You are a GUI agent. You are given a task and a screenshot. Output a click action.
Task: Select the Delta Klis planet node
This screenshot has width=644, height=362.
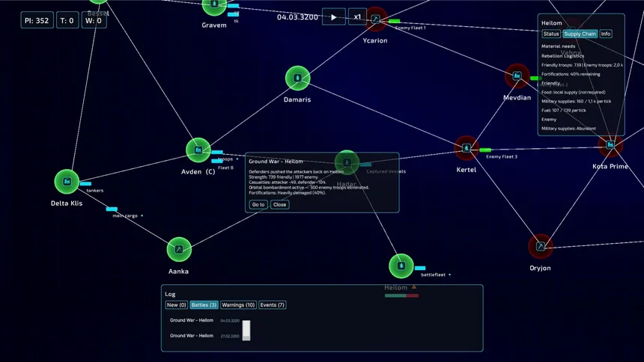(67, 182)
